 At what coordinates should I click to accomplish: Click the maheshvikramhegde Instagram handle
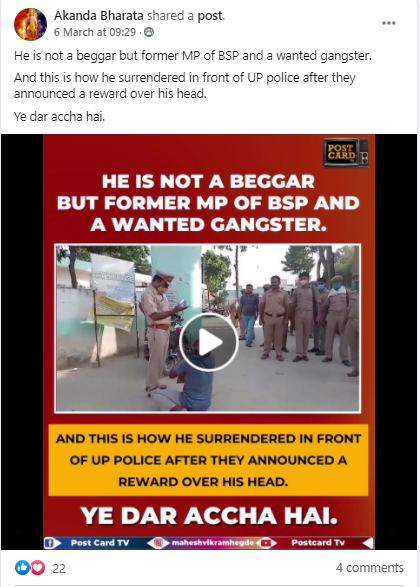click(x=213, y=543)
